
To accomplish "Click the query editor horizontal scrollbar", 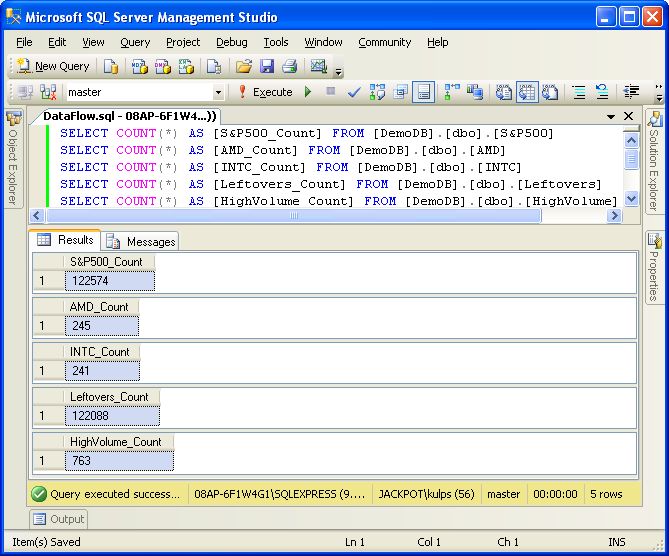I will tap(295, 216).
